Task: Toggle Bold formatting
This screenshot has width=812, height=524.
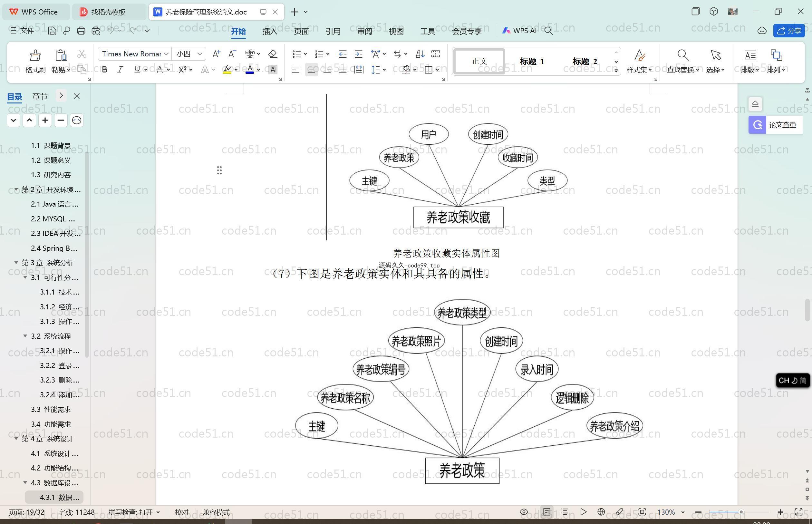Action: pyautogui.click(x=105, y=70)
